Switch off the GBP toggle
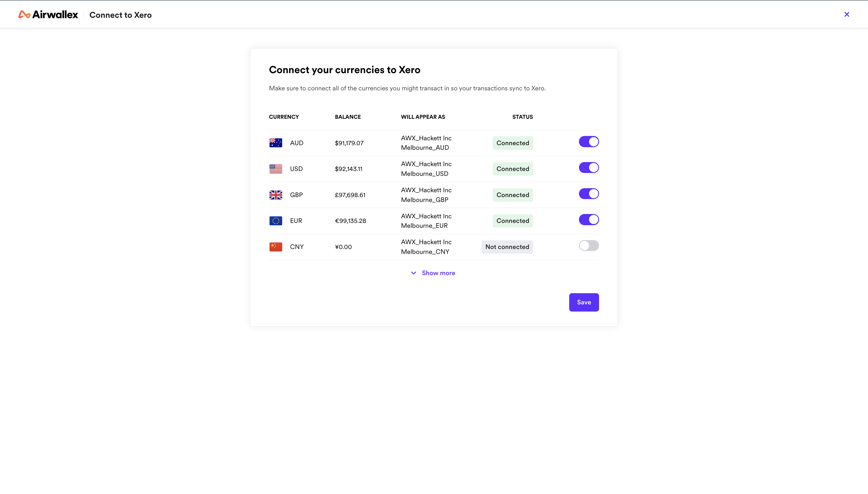The width and height of the screenshot is (868, 494). pyautogui.click(x=589, y=194)
